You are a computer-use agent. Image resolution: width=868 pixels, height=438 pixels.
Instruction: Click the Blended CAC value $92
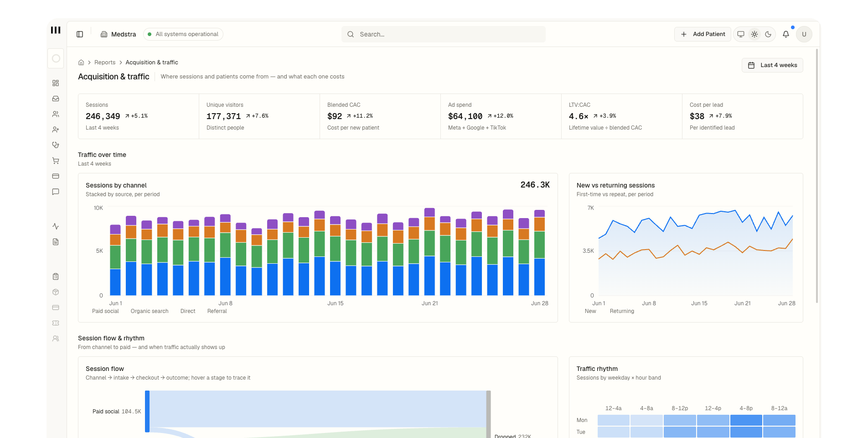tap(335, 116)
